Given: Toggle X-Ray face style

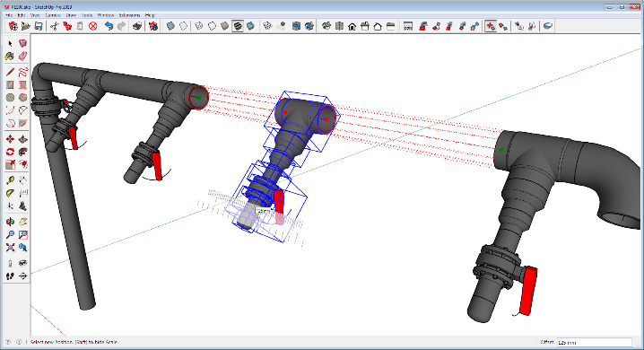Looking at the screenshot, I should [170, 26].
